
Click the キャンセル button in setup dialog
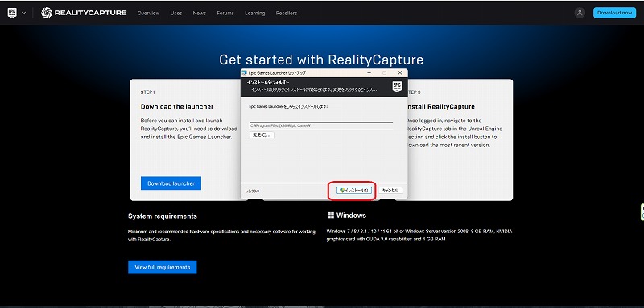pyautogui.click(x=390, y=191)
